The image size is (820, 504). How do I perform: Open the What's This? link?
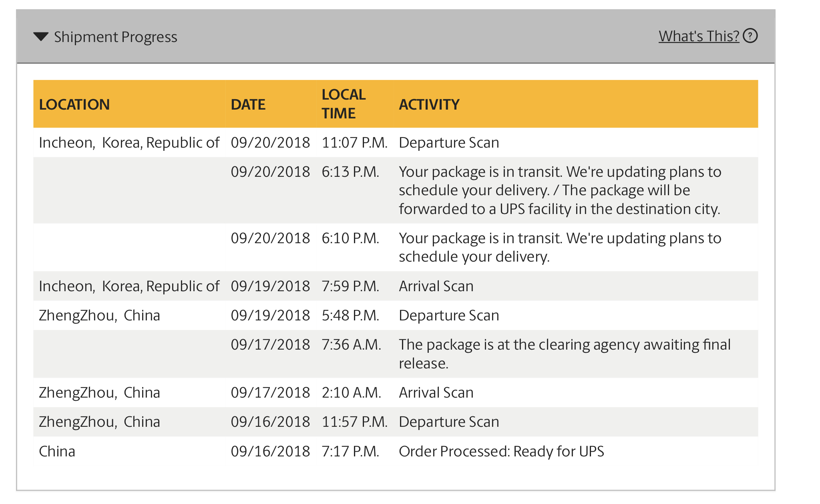click(x=699, y=36)
